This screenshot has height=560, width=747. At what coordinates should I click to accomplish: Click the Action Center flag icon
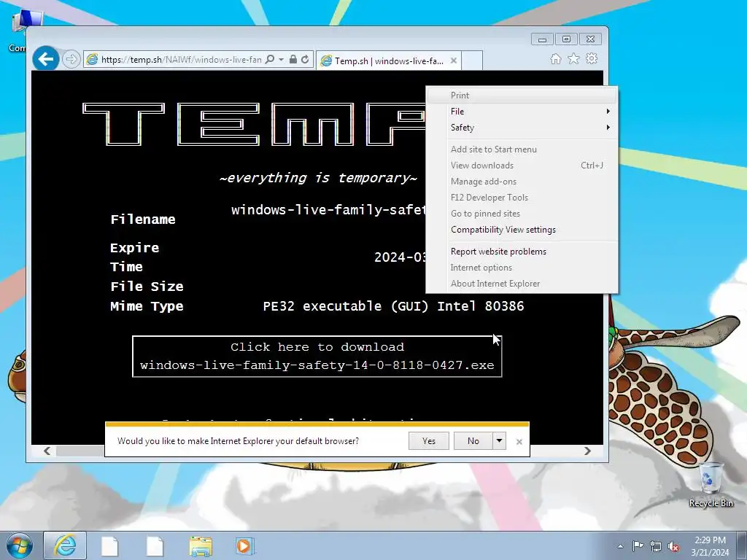coord(638,546)
